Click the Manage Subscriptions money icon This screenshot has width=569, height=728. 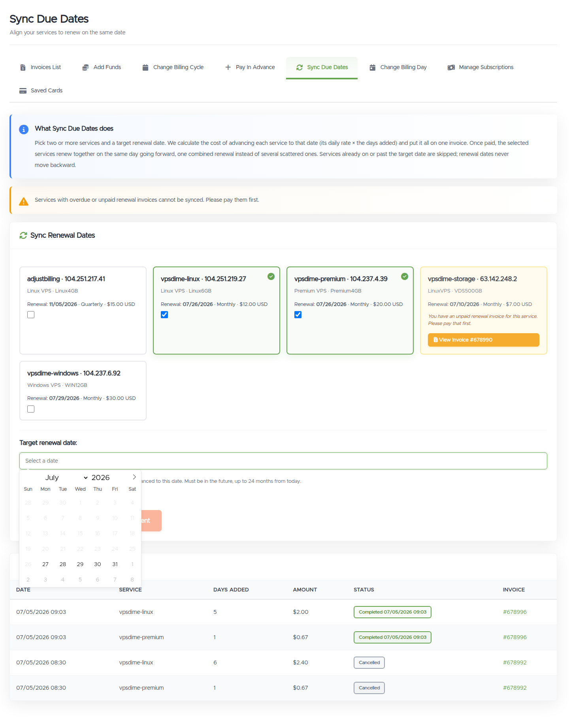(451, 68)
